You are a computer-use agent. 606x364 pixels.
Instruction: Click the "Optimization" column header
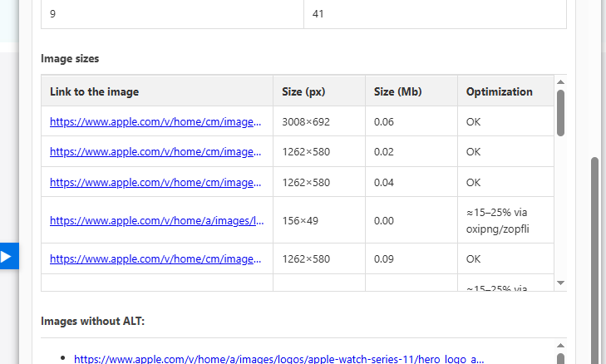(499, 91)
